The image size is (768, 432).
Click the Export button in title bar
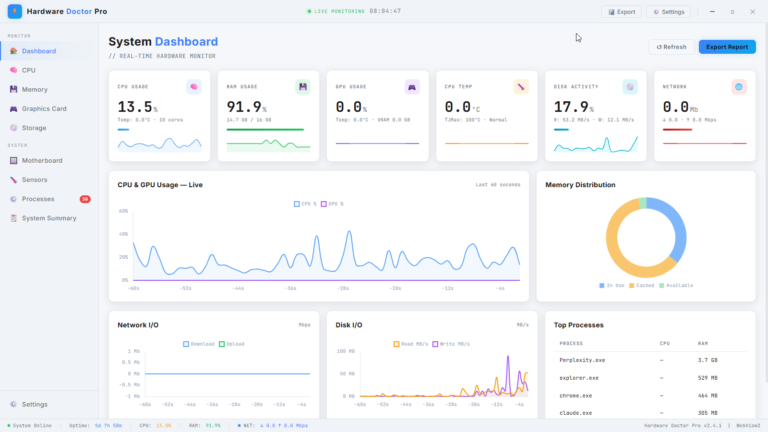point(621,12)
